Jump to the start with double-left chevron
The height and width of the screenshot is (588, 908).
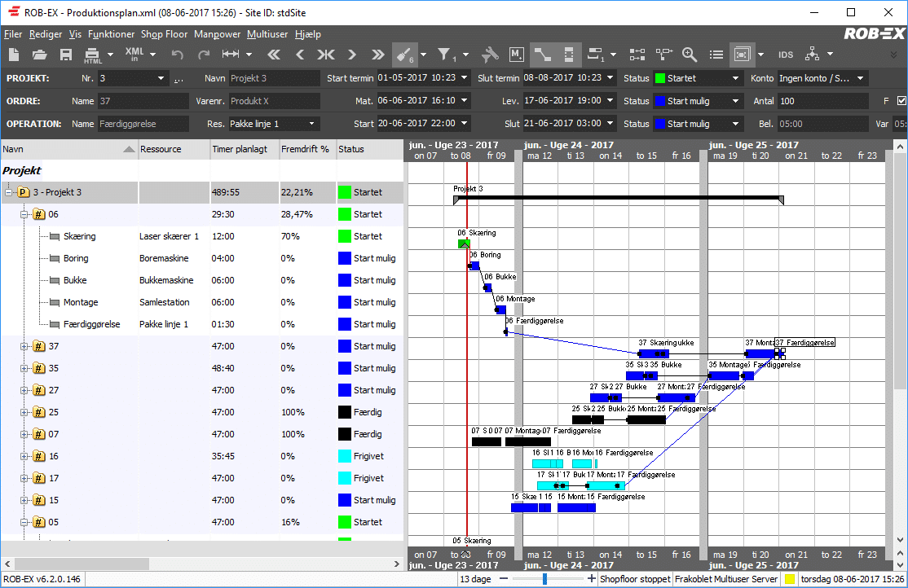click(274, 55)
